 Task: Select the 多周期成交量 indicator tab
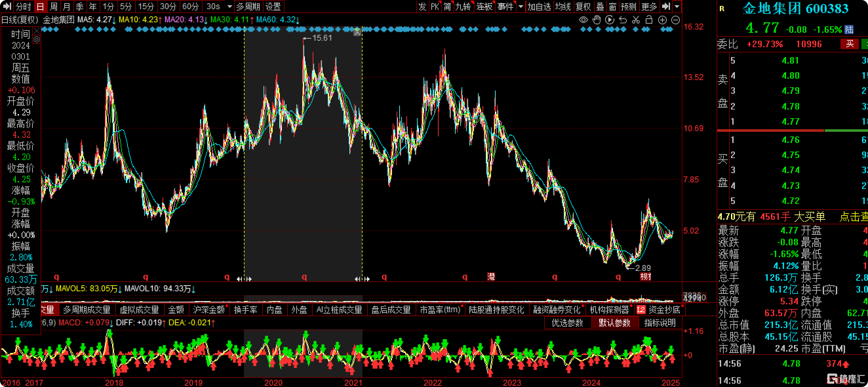[x=87, y=310]
